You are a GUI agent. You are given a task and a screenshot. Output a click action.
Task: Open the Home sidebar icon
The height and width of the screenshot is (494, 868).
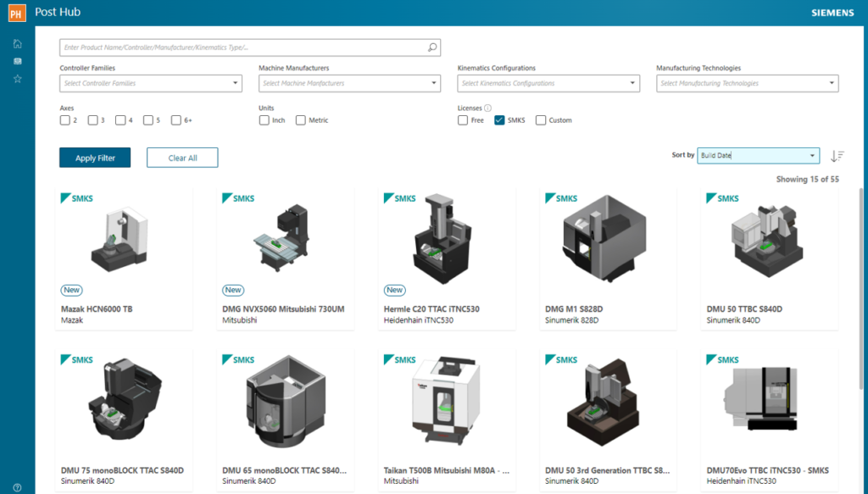[17, 42]
